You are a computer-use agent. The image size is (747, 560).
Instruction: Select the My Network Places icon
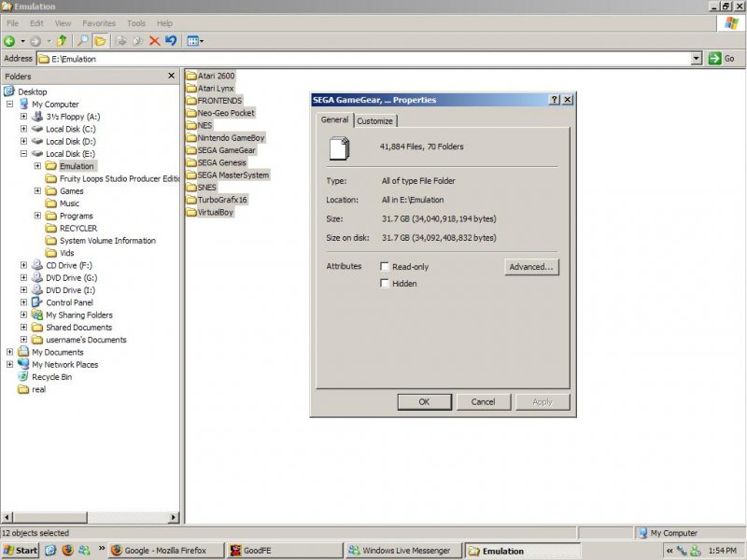tap(23, 364)
